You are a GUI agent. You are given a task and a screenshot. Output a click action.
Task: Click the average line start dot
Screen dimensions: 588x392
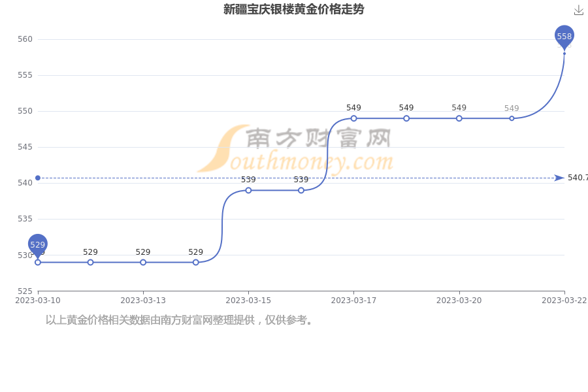click(x=37, y=178)
